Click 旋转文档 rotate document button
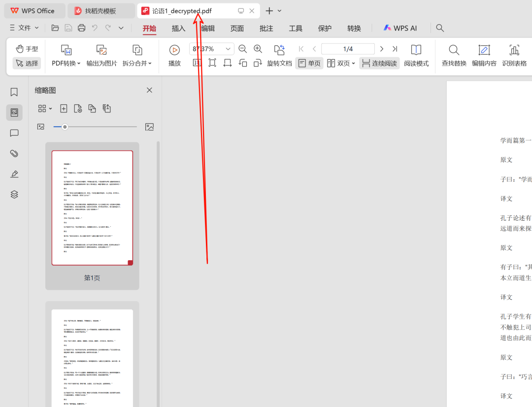 point(280,56)
